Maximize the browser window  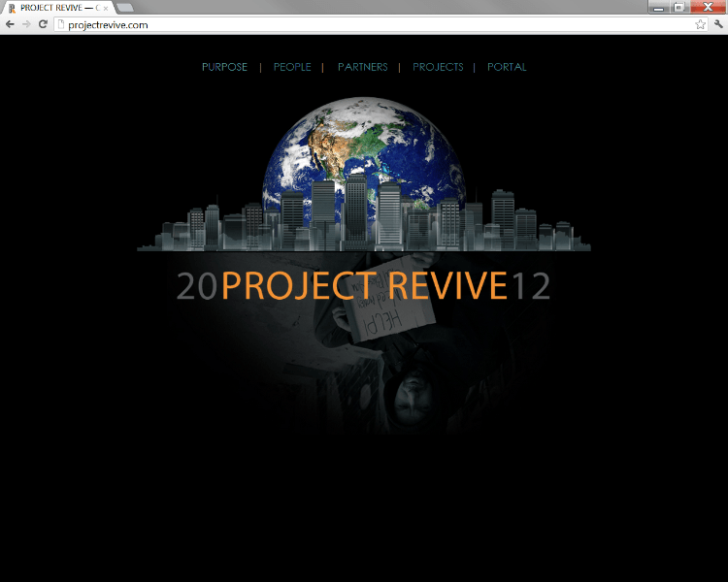678,7
